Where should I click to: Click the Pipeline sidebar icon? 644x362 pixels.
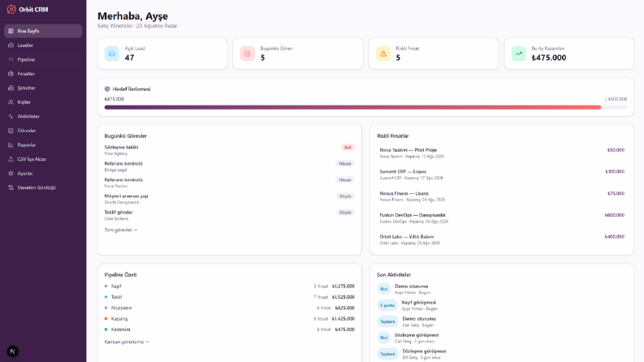point(11,59)
